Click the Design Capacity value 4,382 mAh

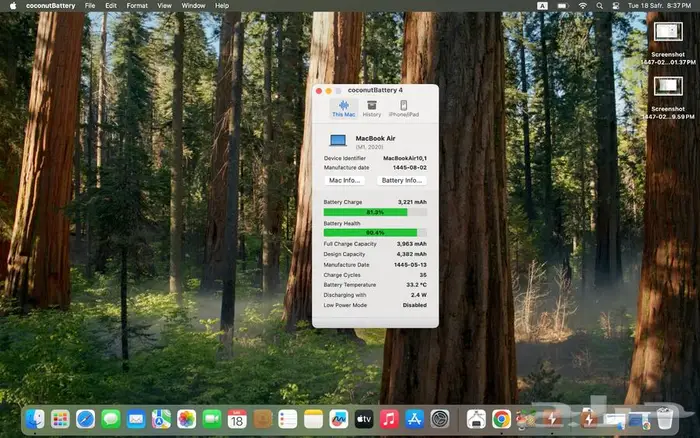click(x=412, y=254)
